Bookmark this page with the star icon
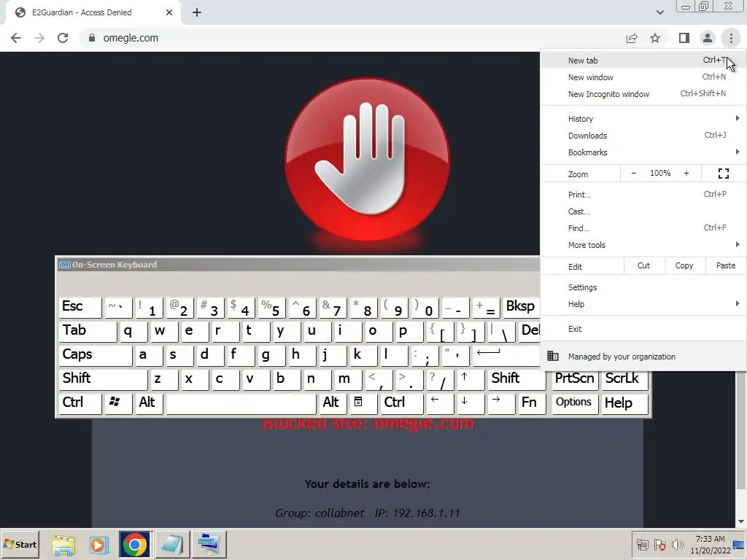 click(655, 38)
